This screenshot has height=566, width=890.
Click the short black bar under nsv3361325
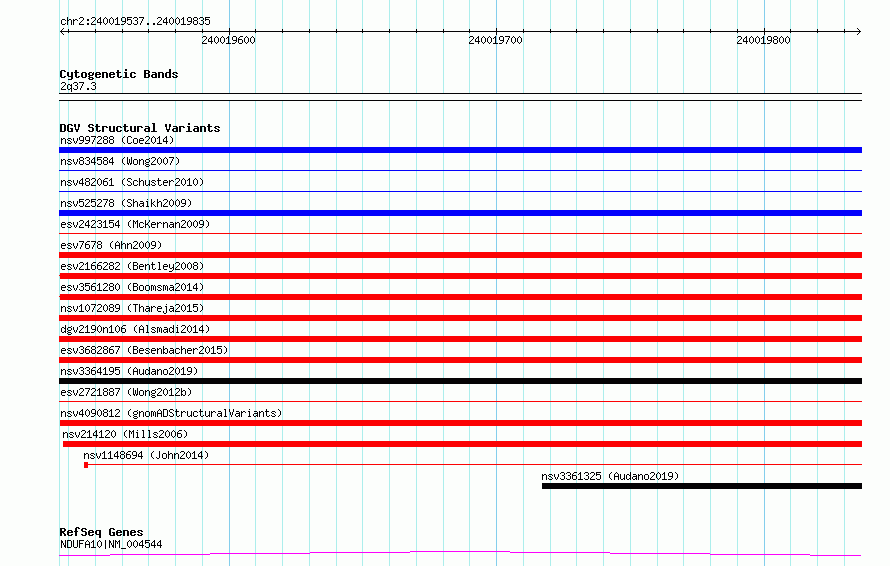point(702,486)
